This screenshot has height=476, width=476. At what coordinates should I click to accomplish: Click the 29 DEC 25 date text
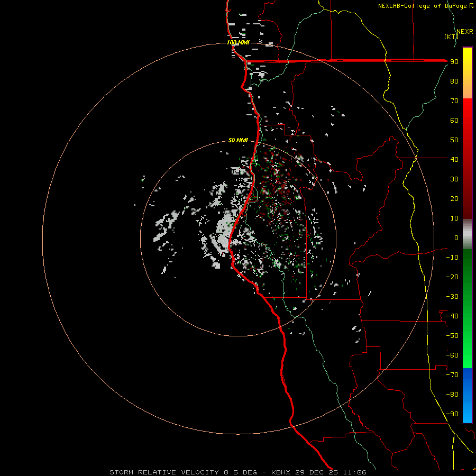pos(317,472)
